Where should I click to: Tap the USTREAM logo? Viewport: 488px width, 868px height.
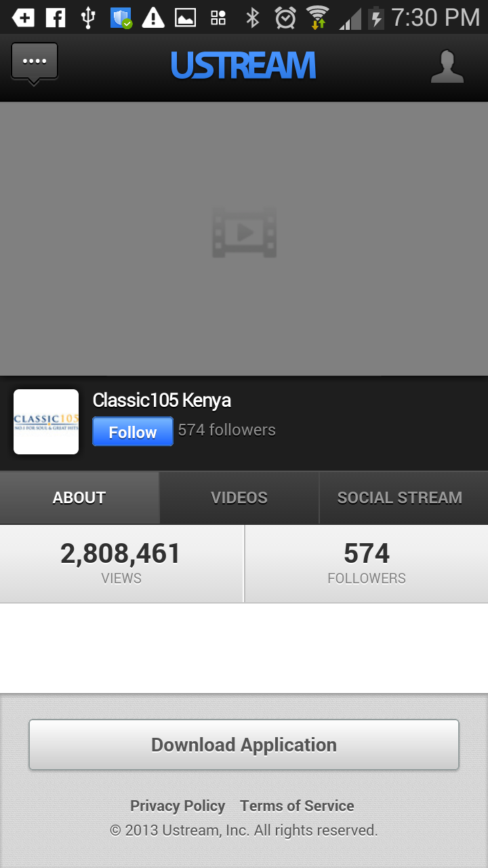pos(243,66)
